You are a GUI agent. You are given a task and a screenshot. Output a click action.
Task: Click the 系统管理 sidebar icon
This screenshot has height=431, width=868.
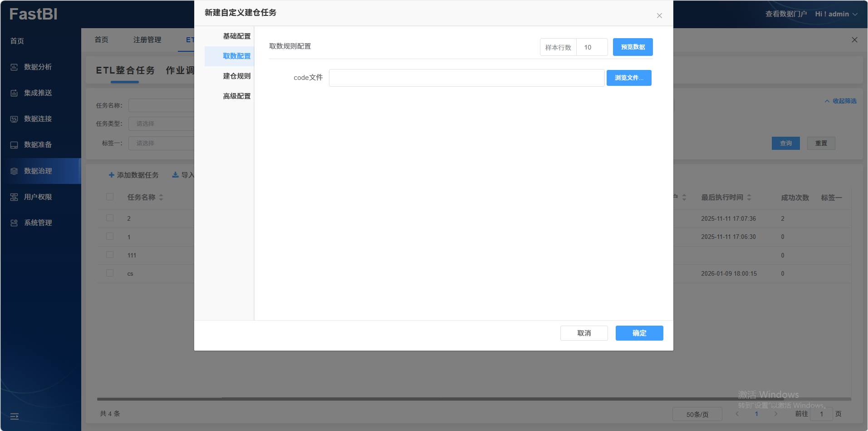[x=14, y=223]
